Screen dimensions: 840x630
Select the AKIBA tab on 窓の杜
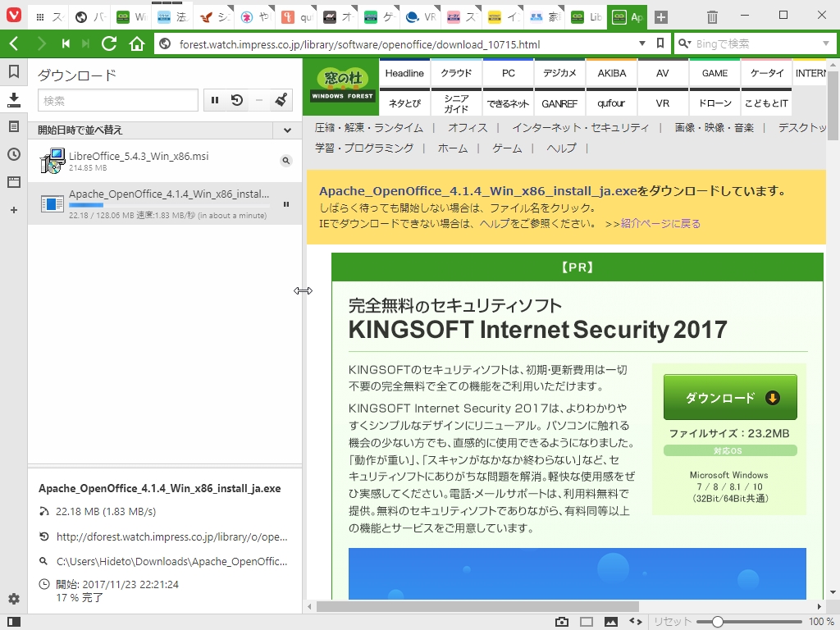tap(611, 72)
